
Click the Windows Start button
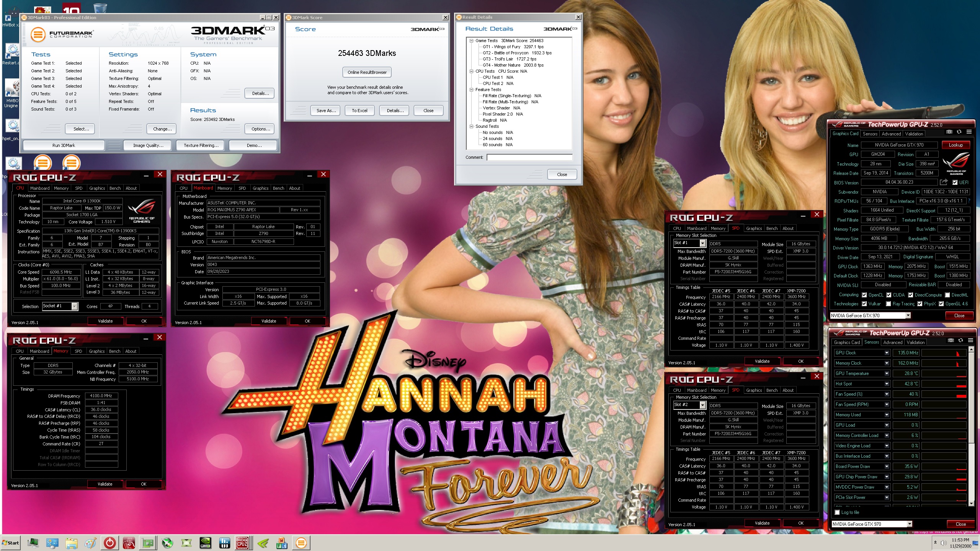(10, 543)
